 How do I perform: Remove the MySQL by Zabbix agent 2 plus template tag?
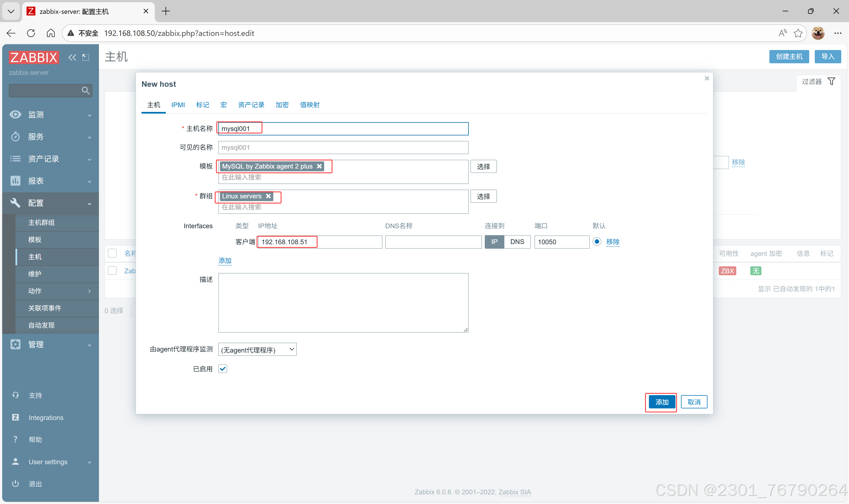tap(319, 166)
